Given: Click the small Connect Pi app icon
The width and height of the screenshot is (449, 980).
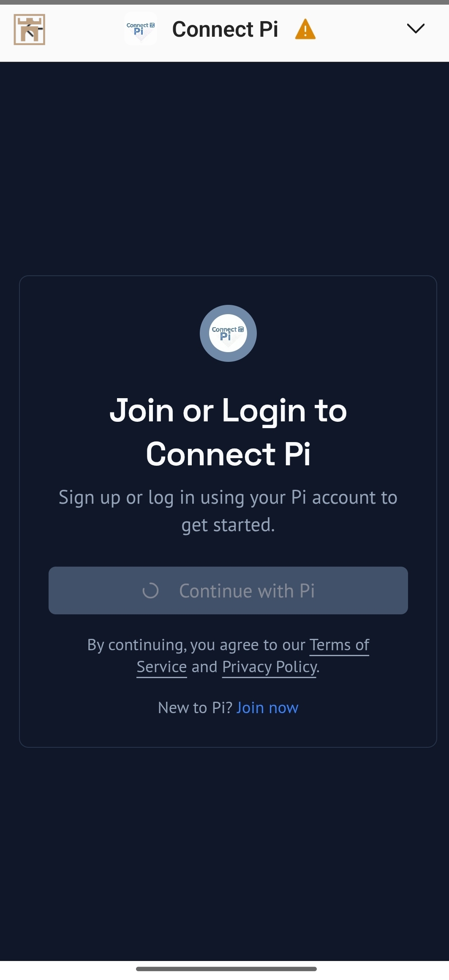Looking at the screenshot, I should click(141, 29).
